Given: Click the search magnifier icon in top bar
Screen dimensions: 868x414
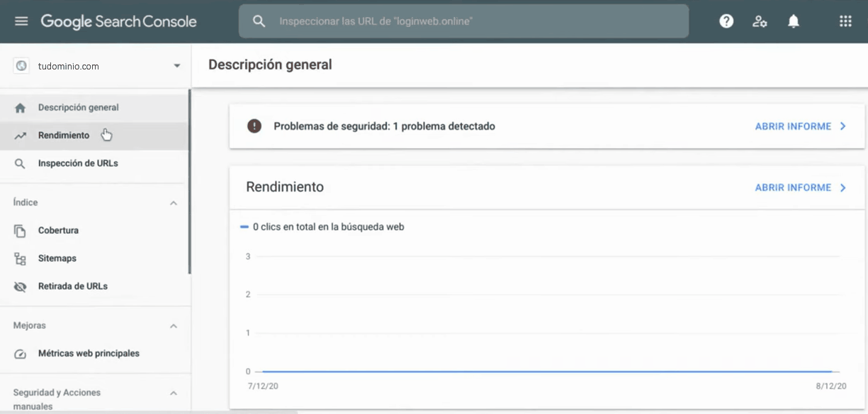Looking at the screenshot, I should pos(259,21).
